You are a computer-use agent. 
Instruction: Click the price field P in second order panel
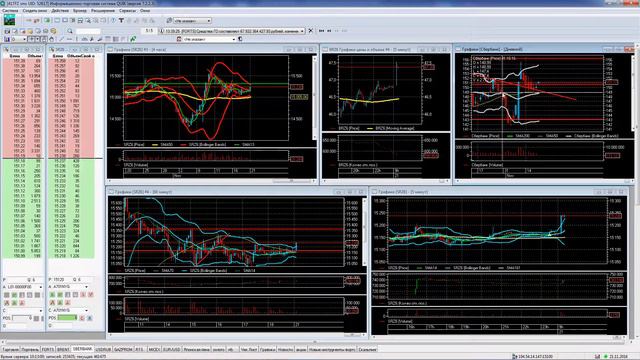click(61, 280)
